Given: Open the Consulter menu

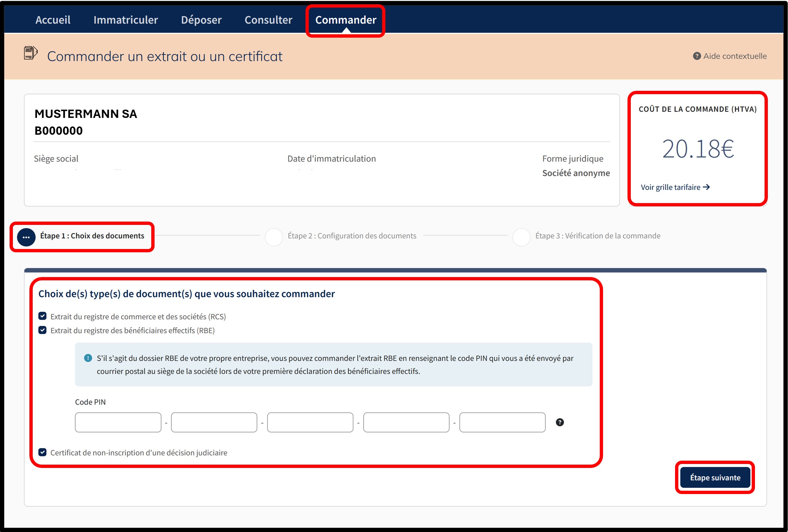Looking at the screenshot, I should (x=268, y=20).
